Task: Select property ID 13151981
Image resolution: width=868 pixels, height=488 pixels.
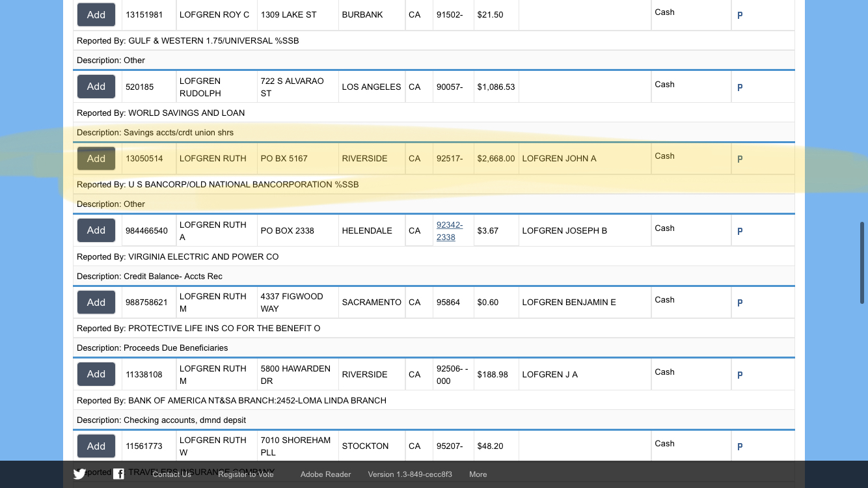Action: tap(144, 14)
